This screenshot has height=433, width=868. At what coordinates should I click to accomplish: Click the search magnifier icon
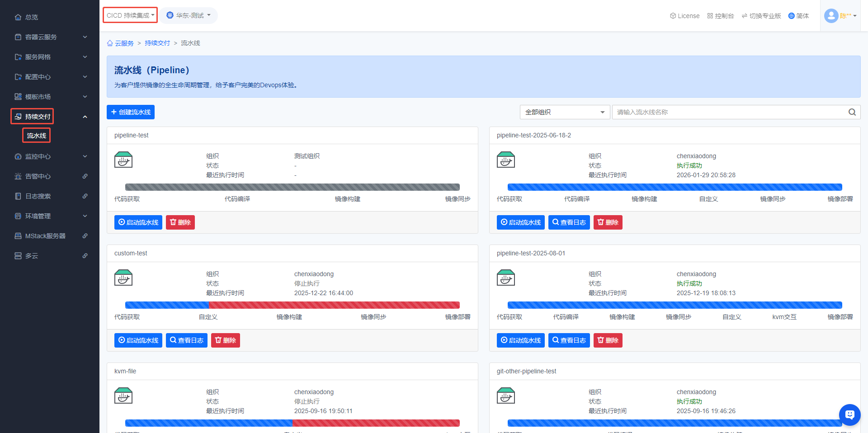(x=852, y=112)
